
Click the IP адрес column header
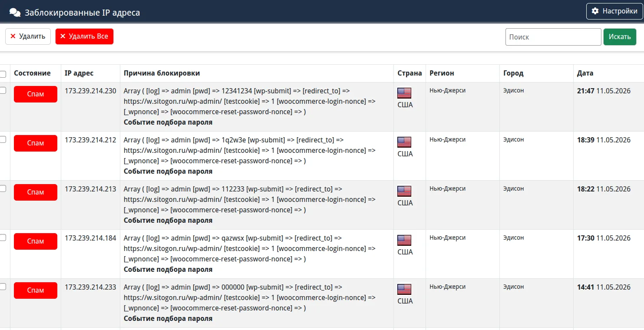pos(79,73)
